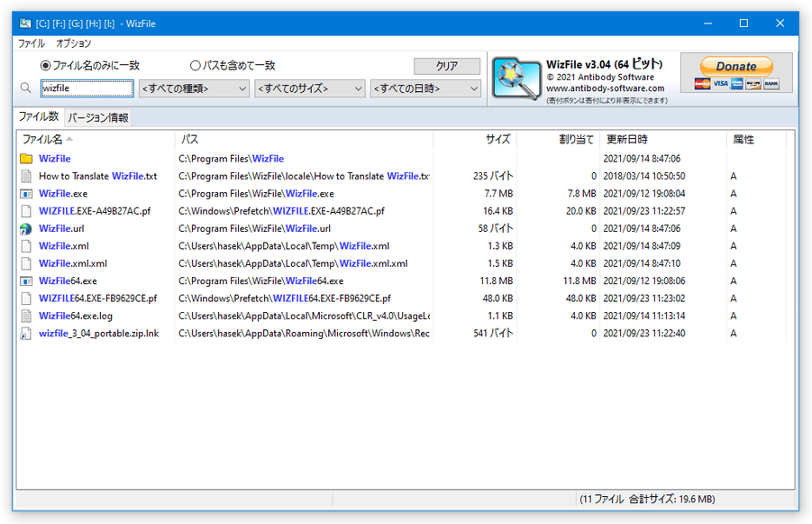Select the WizFile.exe file name
Screen dimensions: 812x524
[63, 194]
